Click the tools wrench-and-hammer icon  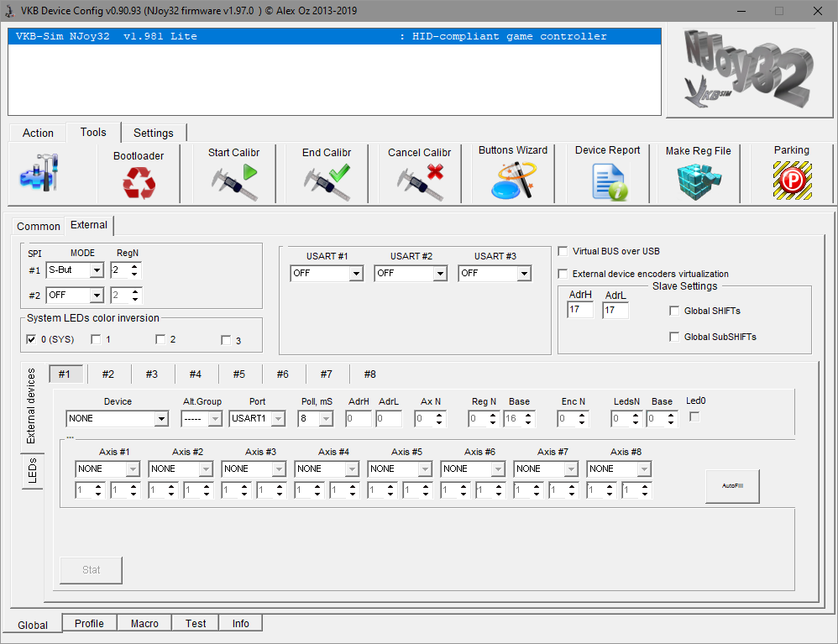[39, 173]
